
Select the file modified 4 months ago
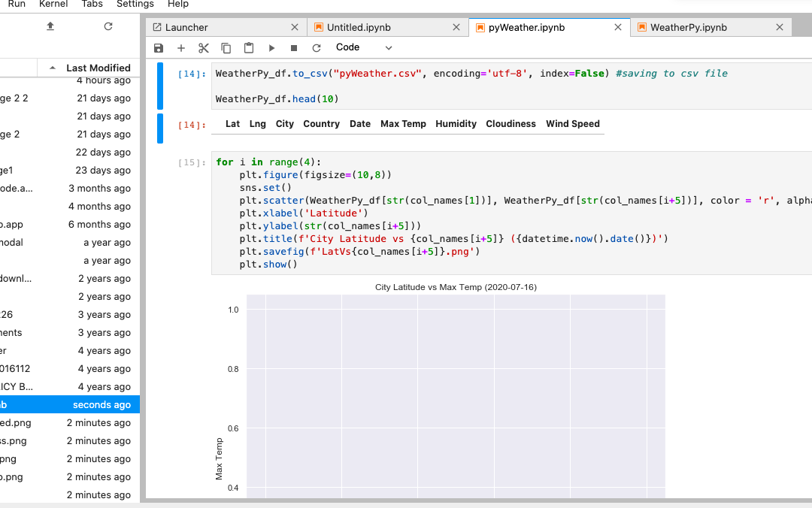70,206
